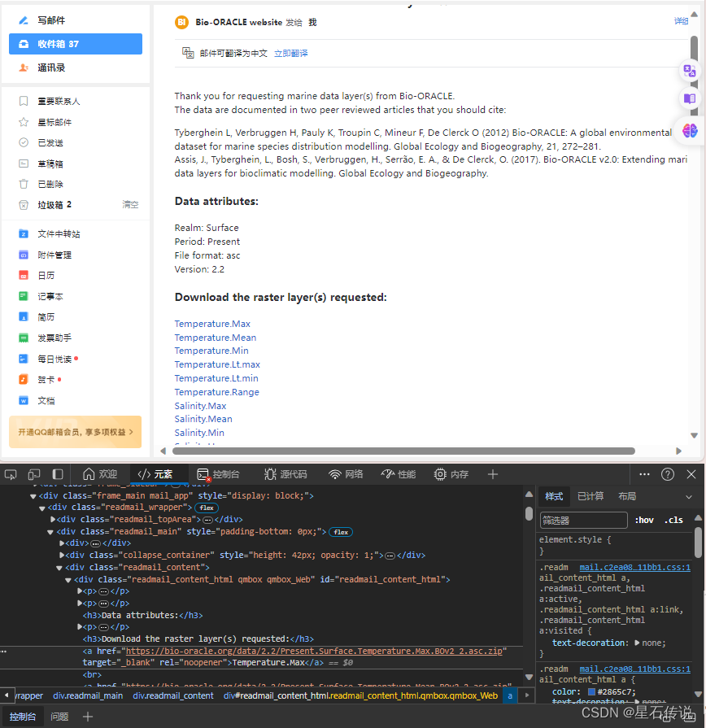706x728 pixels.
Task: Click the plus icon to add DevTools tools
Action: [x=493, y=474]
